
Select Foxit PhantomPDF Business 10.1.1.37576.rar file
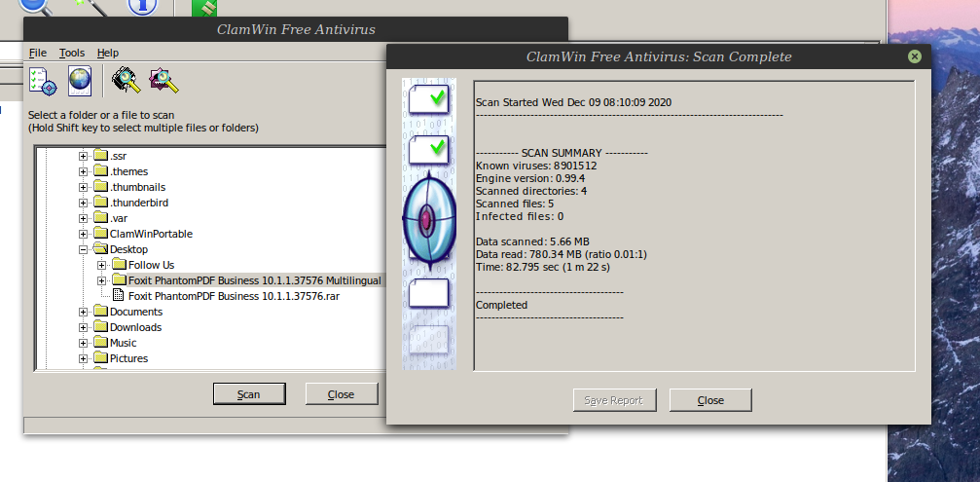pyautogui.click(x=234, y=296)
